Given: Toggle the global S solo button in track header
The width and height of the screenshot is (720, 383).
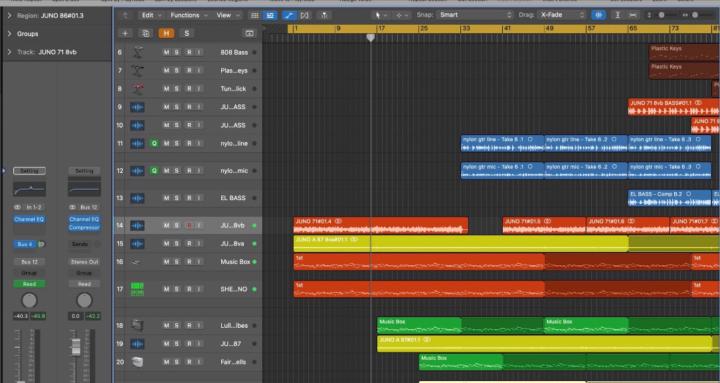Looking at the screenshot, I should pos(186,34).
